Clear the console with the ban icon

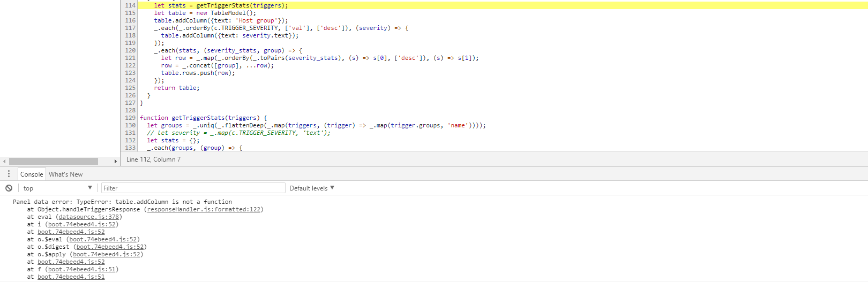point(9,188)
